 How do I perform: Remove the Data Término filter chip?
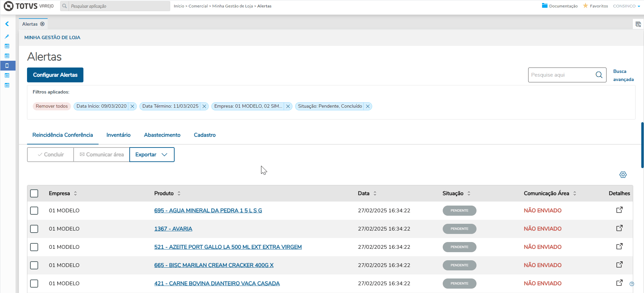click(x=204, y=106)
